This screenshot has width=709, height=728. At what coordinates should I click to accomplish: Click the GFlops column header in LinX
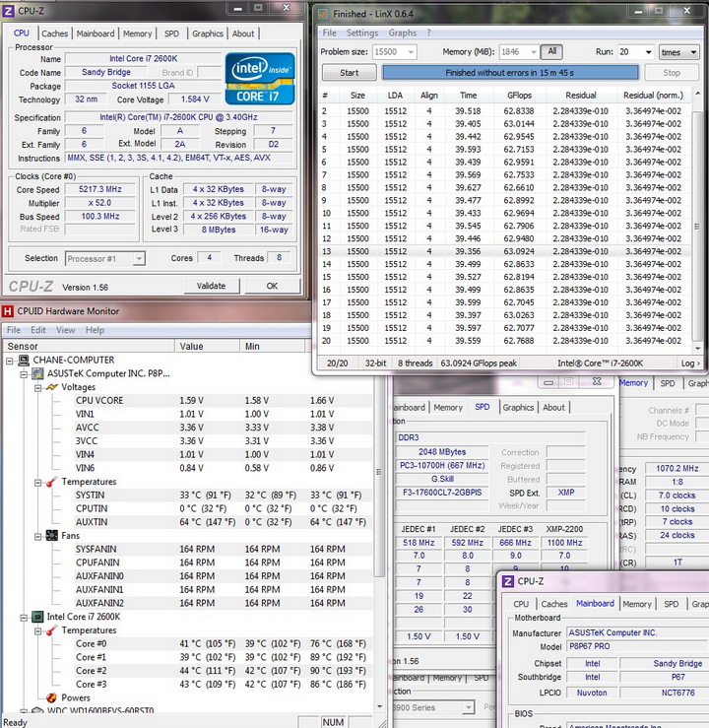[519, 96]
